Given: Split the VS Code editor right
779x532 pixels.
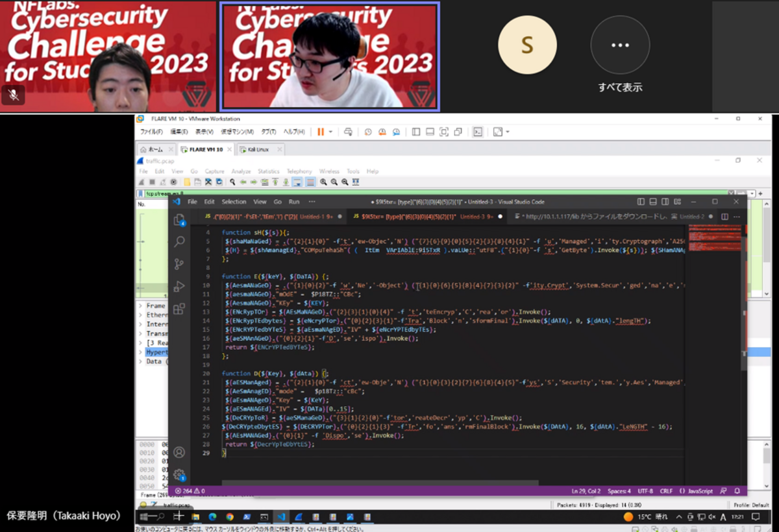Looking at the screenshot, I should (725, 217).
